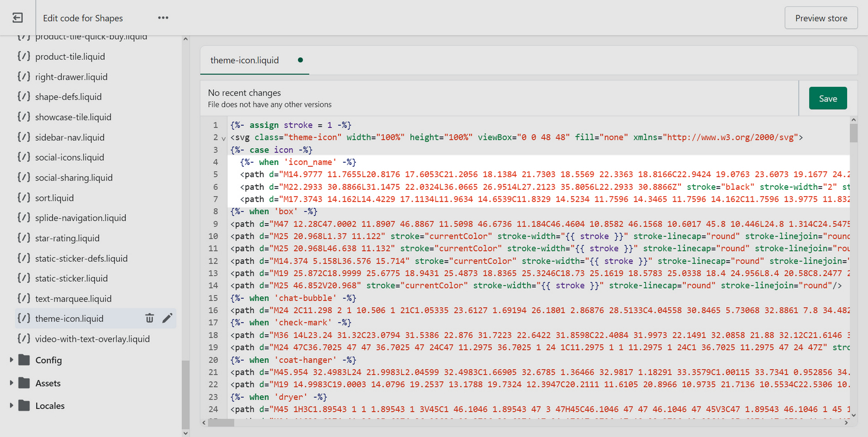Viewport: 868px width, 437px height.
Task: Open static-sticker-defs.liquid file
Action: click(x=81, y=258)
